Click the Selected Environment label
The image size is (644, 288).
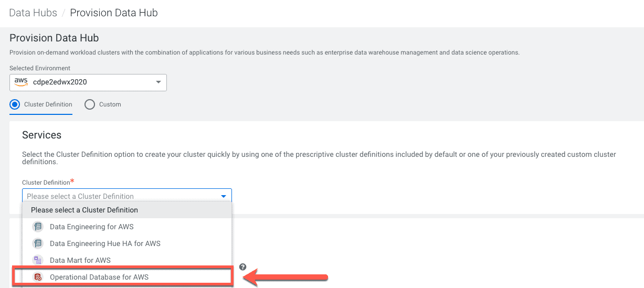coord(40,68)
